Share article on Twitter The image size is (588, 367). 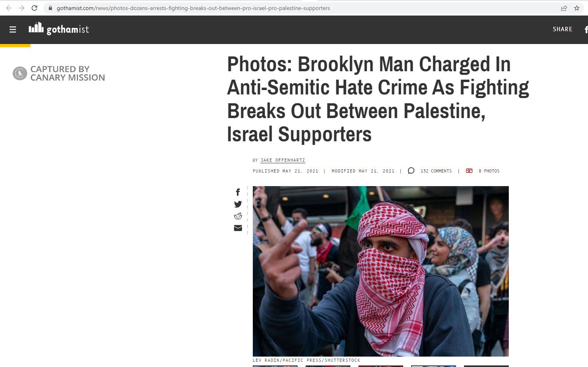[x=238, y=204]
